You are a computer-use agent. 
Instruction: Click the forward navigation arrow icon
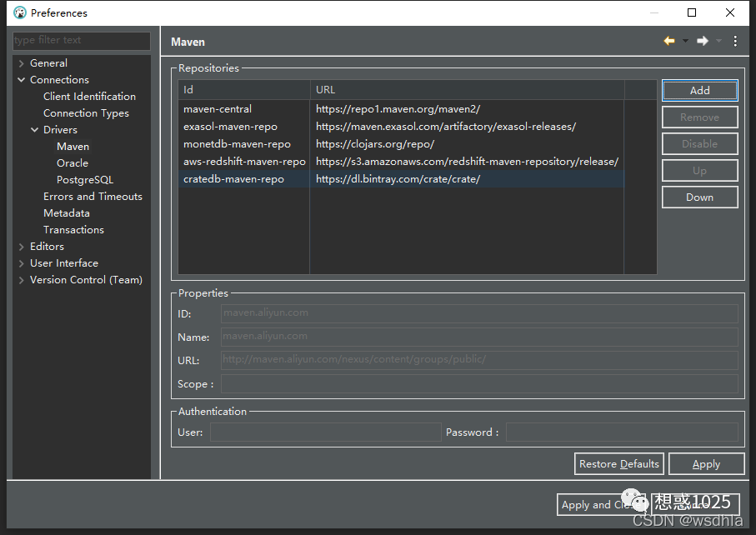tap(703, 41)
